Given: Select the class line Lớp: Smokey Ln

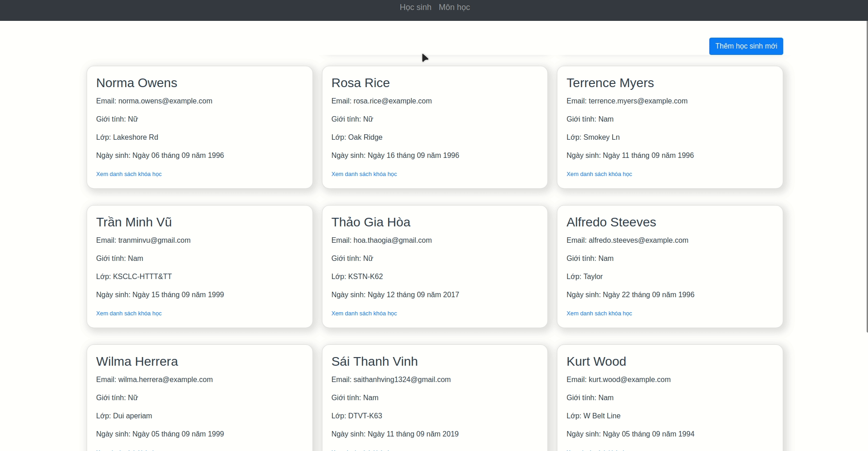Looking at the screenshot, I should click(x=593, y=137).
